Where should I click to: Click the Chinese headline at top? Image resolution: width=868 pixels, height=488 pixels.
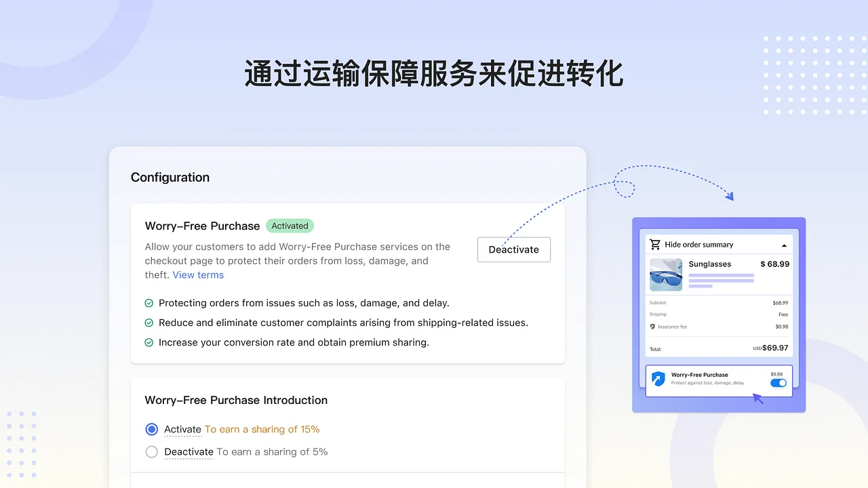(x=434, y=74)
